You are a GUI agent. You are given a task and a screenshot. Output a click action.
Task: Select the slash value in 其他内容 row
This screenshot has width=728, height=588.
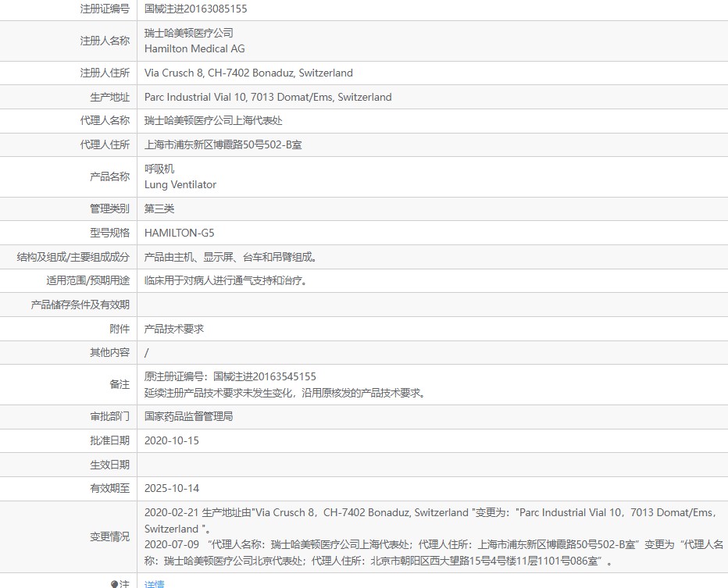point(147,353)
